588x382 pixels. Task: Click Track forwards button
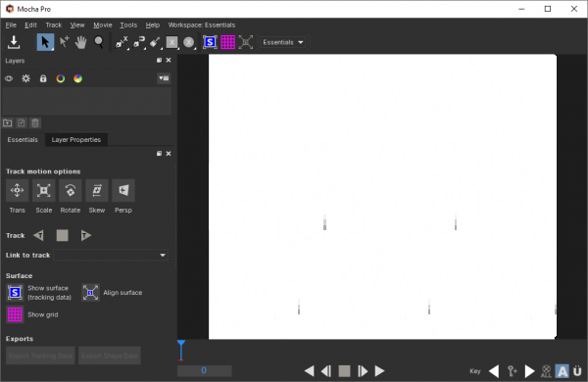pos(86,235)
